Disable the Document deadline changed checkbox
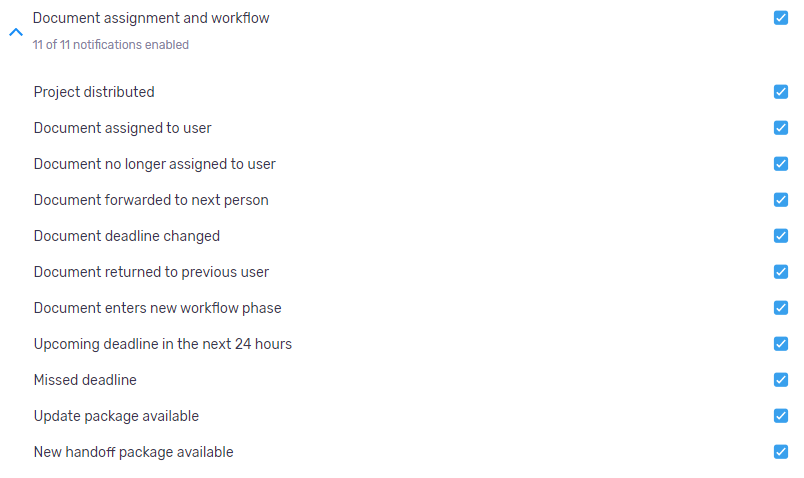This screenshot has height=478, width=804. (x=781, y=236)
